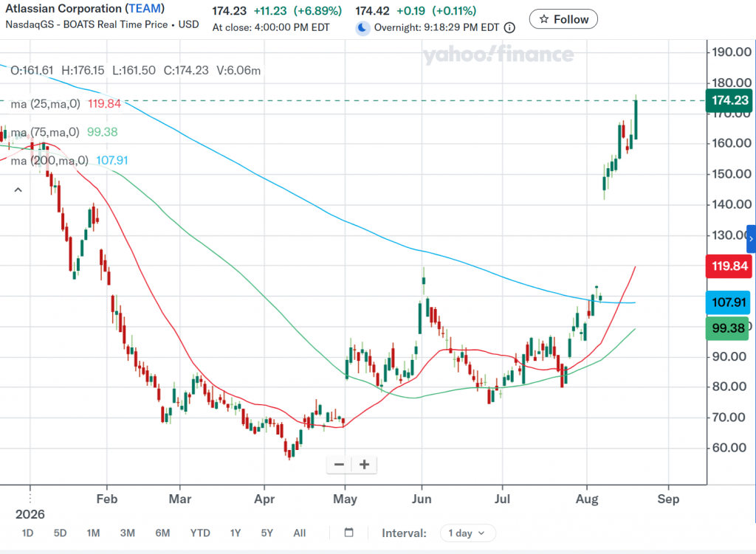Click the 190.00 price axis label
756x554 pixels.
tap(732, 52)
